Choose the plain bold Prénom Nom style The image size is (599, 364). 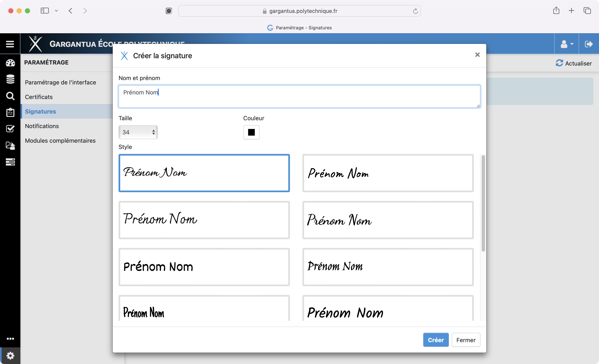[204, 267]
